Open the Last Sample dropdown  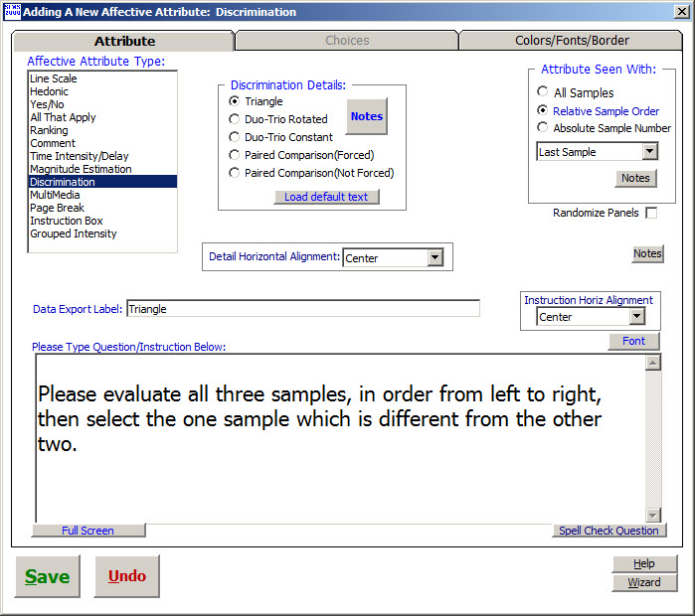coord(649,152)
